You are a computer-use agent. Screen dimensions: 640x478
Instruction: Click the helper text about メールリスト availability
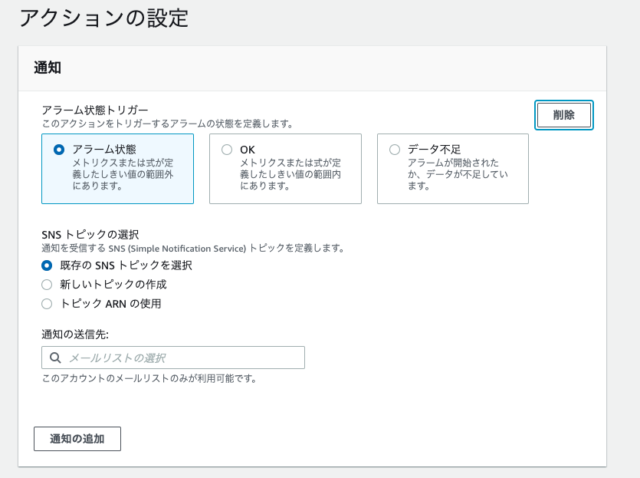pyautogui.click(x=149, y=378)
